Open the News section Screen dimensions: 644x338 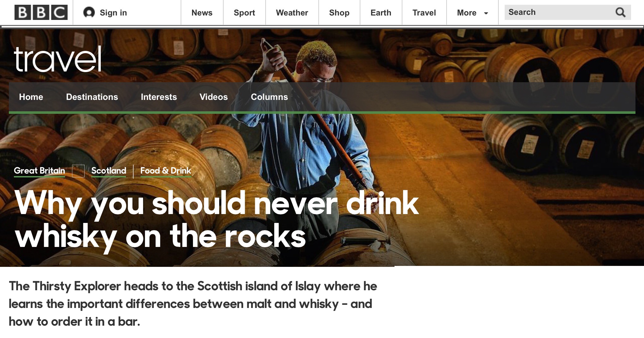(202, 13)
